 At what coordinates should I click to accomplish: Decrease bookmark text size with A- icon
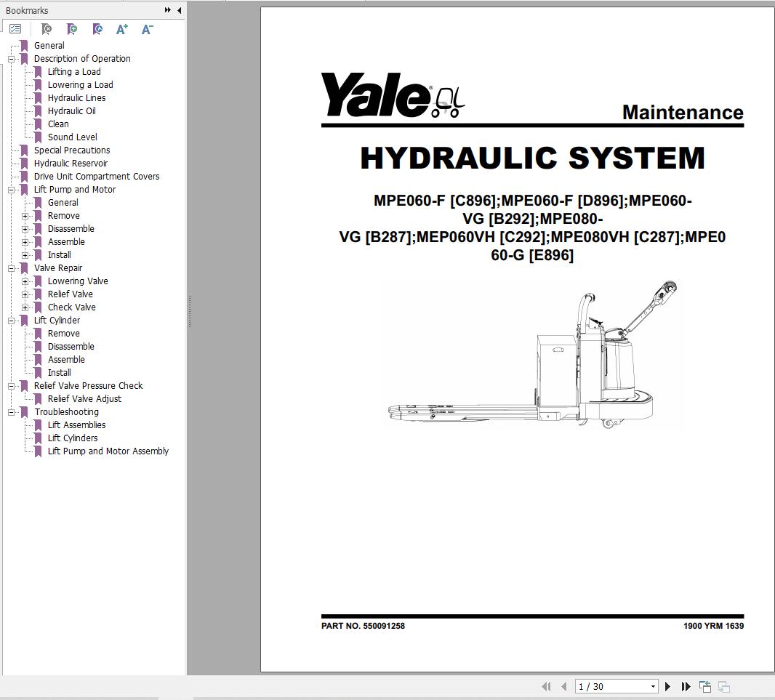point(148,29)
